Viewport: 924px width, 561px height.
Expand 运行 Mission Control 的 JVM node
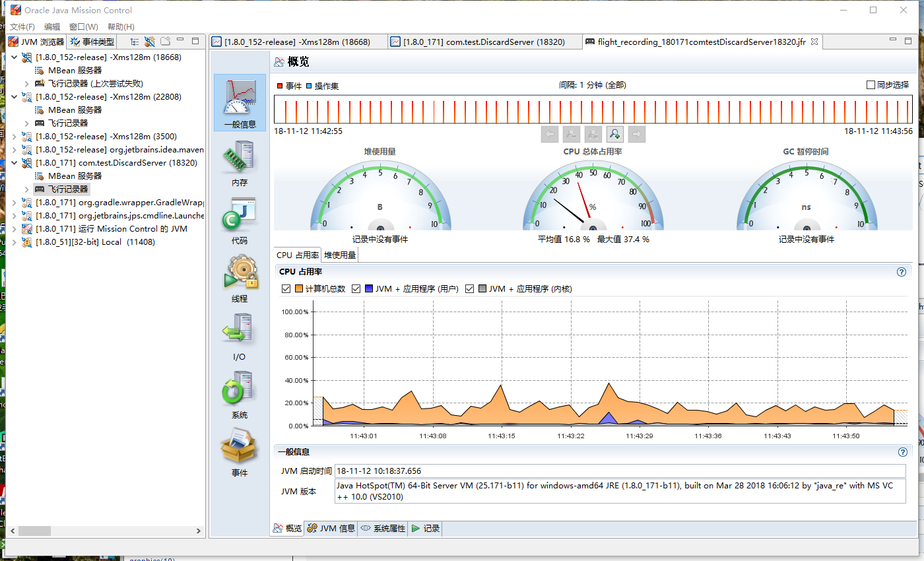click(15, 229)
